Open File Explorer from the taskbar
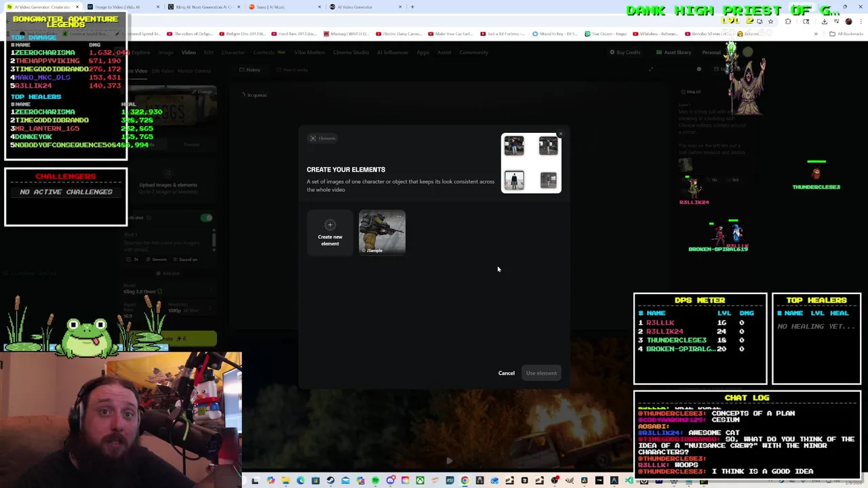The image size is (868, 488). 285,481
